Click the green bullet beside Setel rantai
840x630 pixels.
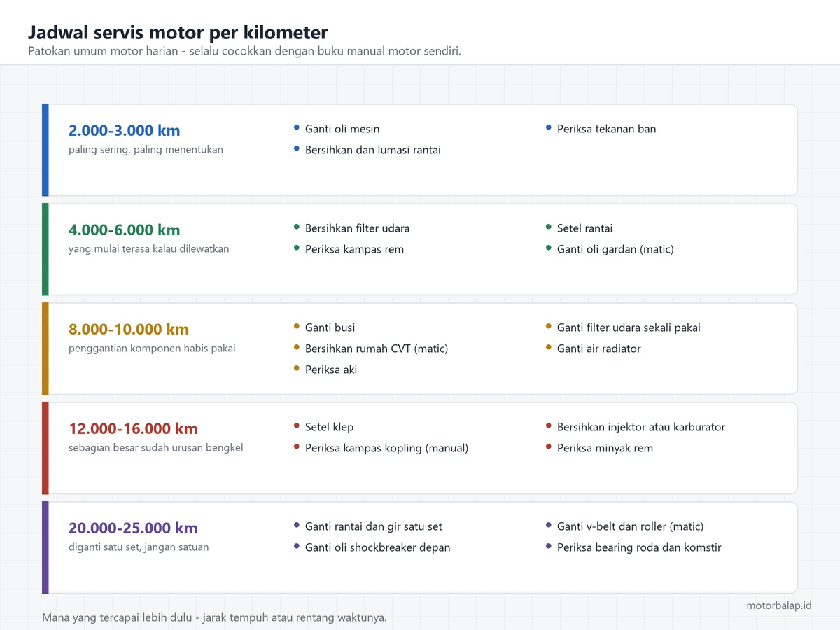(x=549, y=227)
